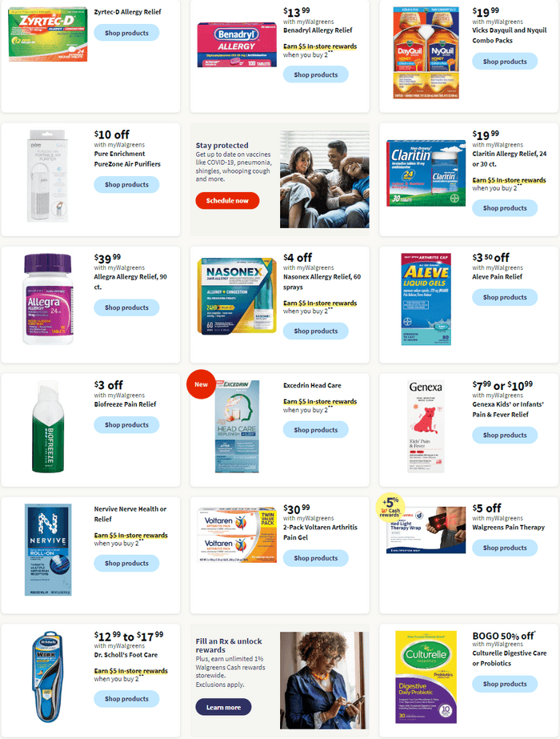Shop products for Zyrtec-D Allergy Relief
Viewport: 560px width, 739px height.
[x=126, y=33]
